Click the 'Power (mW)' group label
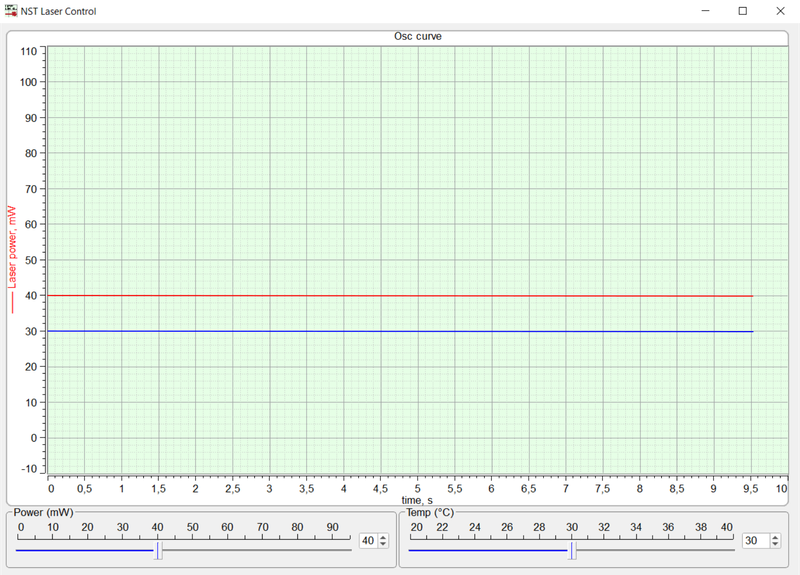800x575 pixels. [43, 512]
